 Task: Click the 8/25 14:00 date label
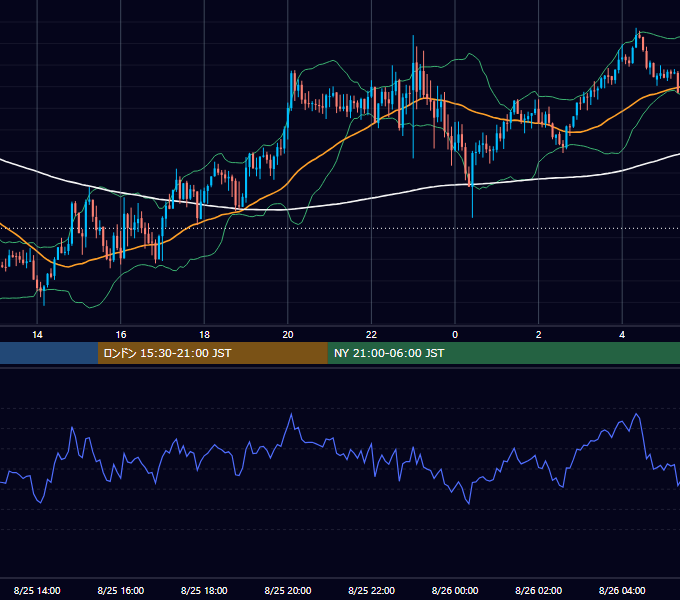click(x=37, y=590)
